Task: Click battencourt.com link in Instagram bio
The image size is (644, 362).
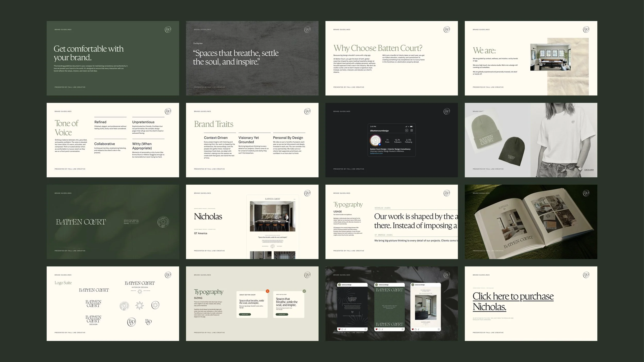Action: pos(376,153)
